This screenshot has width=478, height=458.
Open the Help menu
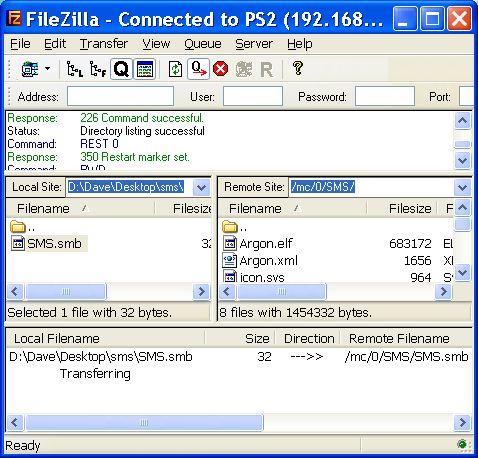300,44
